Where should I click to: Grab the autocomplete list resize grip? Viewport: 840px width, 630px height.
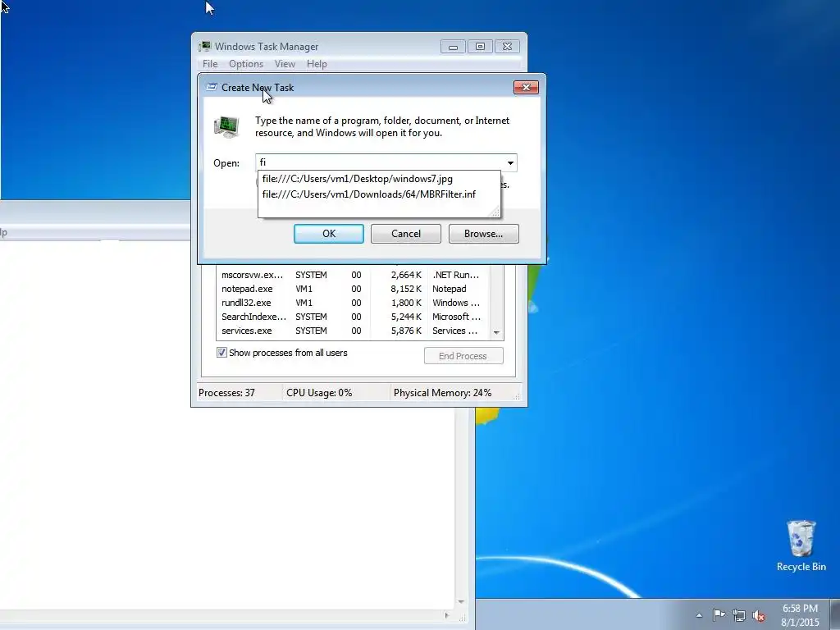point(495,212)
